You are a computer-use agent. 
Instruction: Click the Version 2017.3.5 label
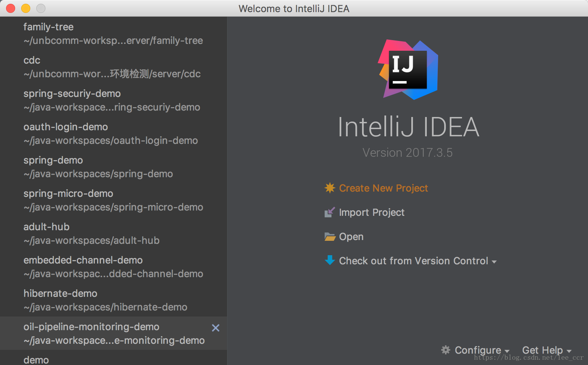coord(408,153)
